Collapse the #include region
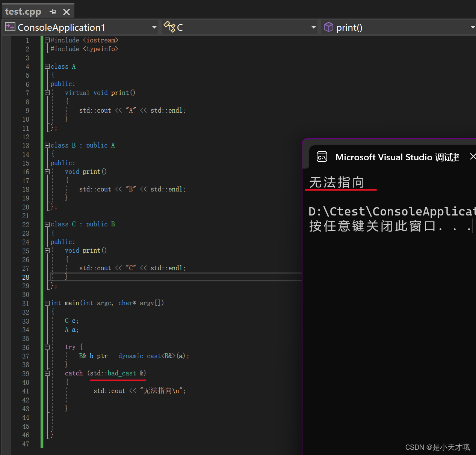 click(x=47, y=40)
